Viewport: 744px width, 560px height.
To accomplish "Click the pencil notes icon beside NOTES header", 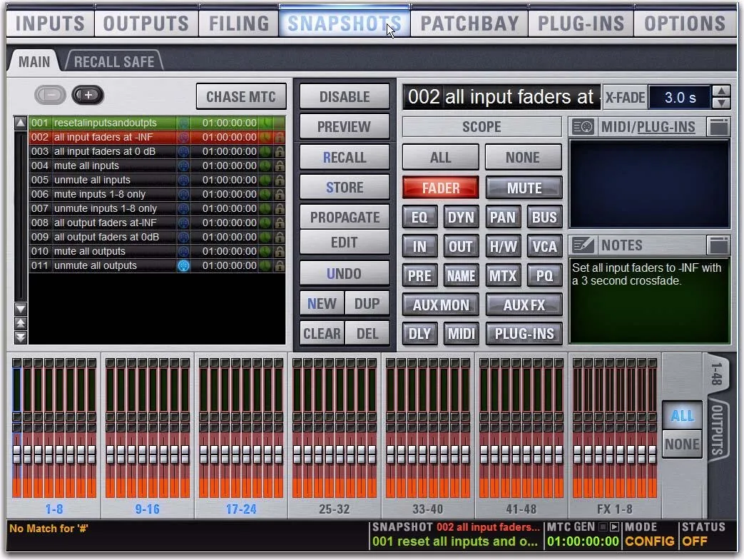I will tap(582, 245).
